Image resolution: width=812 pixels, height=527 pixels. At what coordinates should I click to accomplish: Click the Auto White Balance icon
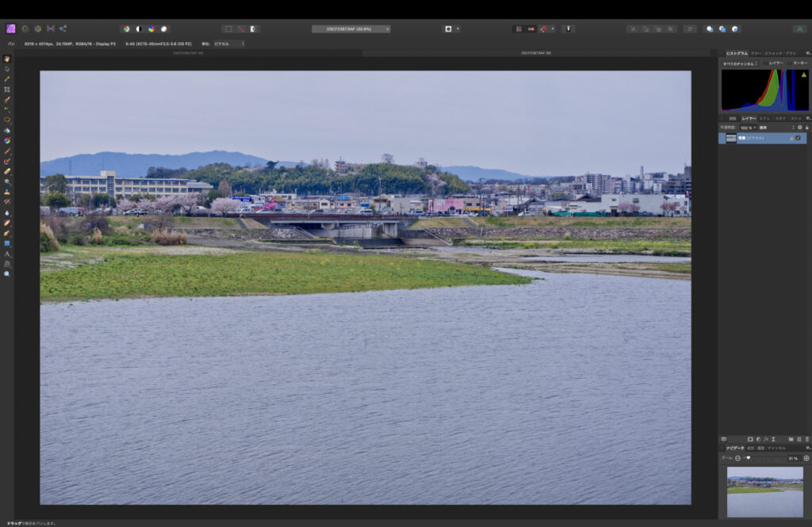coord(164,29)
